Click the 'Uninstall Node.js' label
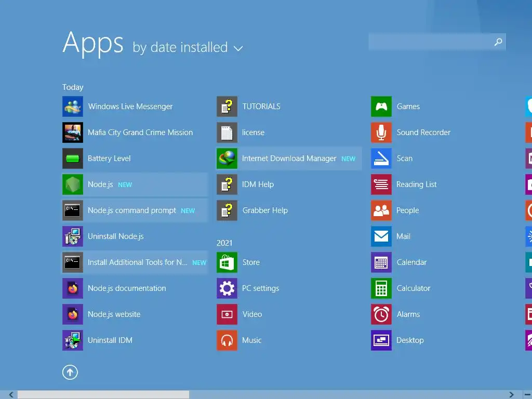The image size is (532, 399). pos(116,236)
